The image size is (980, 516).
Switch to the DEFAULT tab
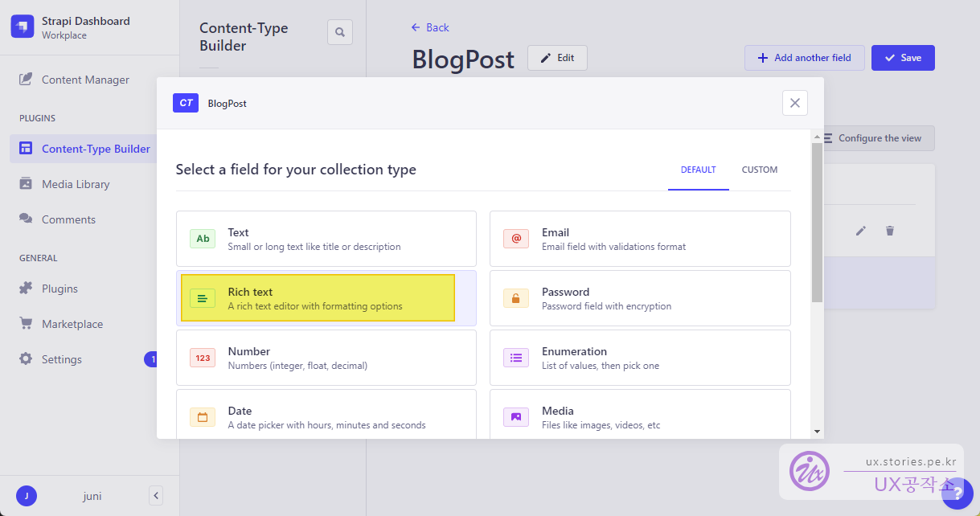pyautogui.click(x=698, y=170)
